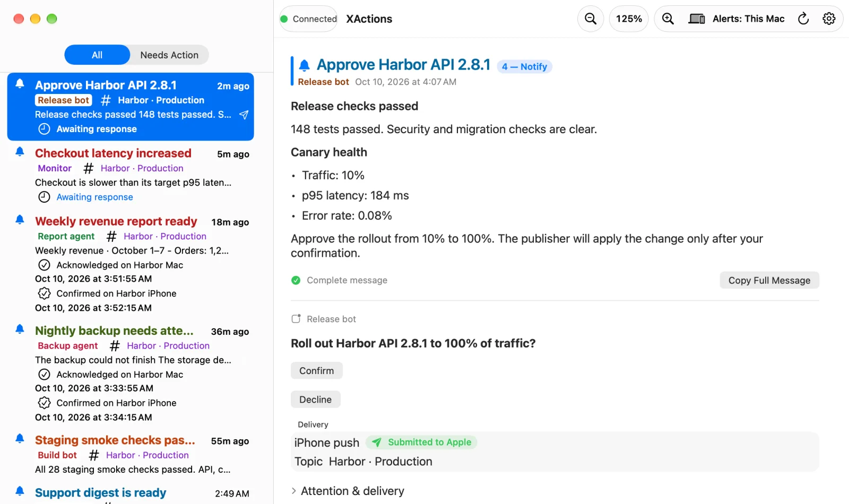The height and width of the screenshot is (504, 849).
Task: Click the bell icon beside Nightly backup needs attention
Action: tap(20, 329)
